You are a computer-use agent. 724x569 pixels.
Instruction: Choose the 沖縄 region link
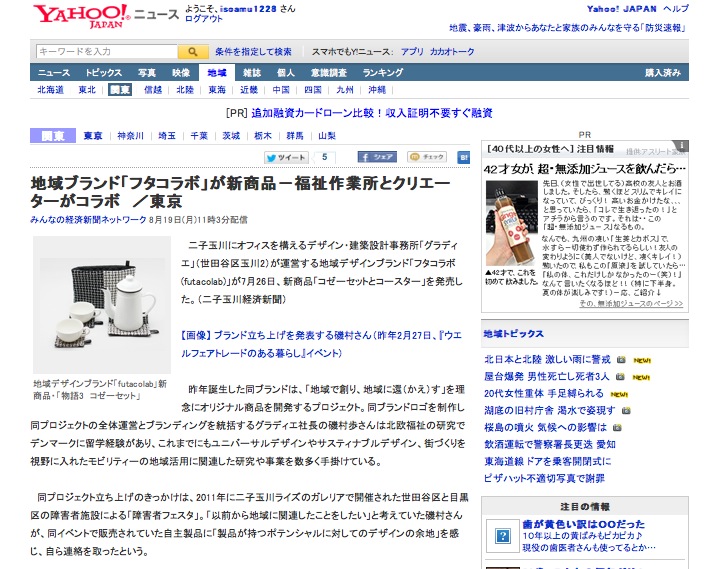377,90
